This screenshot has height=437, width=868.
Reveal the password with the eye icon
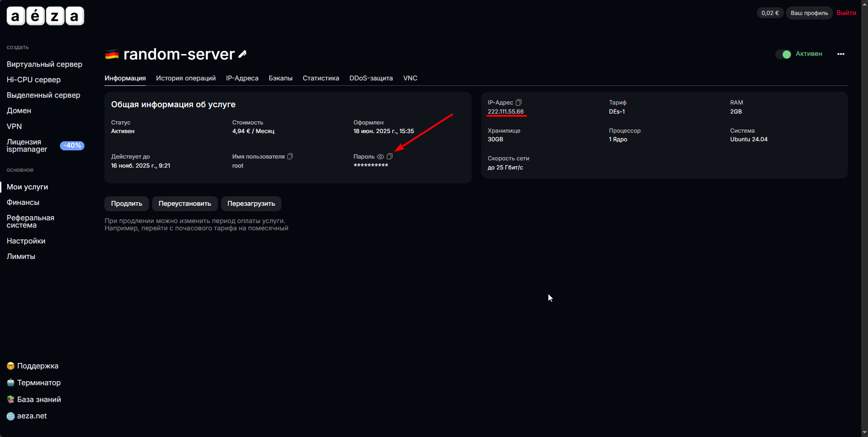[380, 157]
